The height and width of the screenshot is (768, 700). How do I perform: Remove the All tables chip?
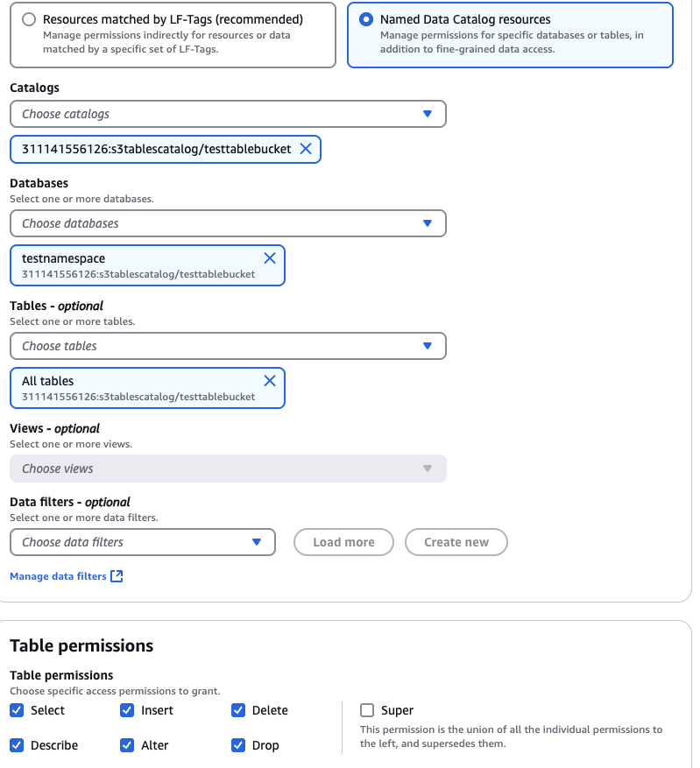tap(270, 381)
